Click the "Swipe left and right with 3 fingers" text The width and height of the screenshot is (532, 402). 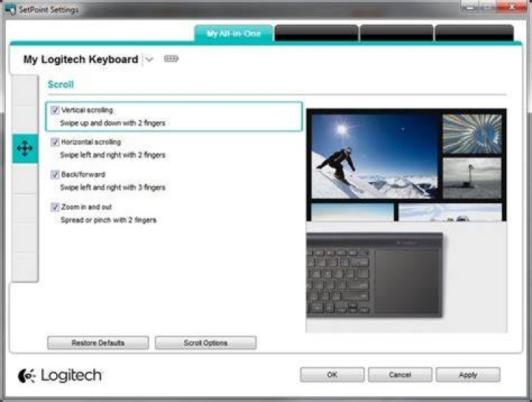tap(112, 187)
